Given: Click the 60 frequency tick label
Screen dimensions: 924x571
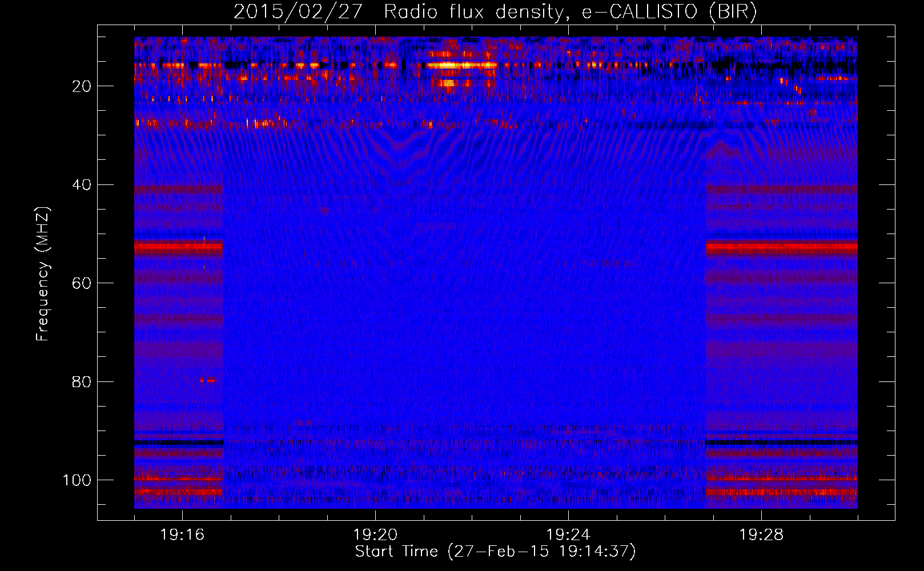Looking at the screenshot, I should [82, 283].
